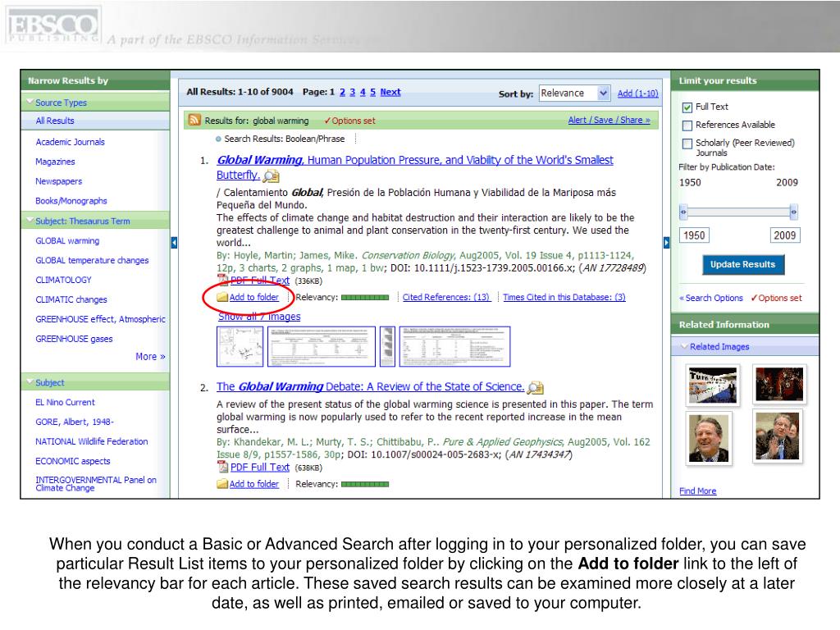Click Show all 7 images link

(x=259, y=317)
